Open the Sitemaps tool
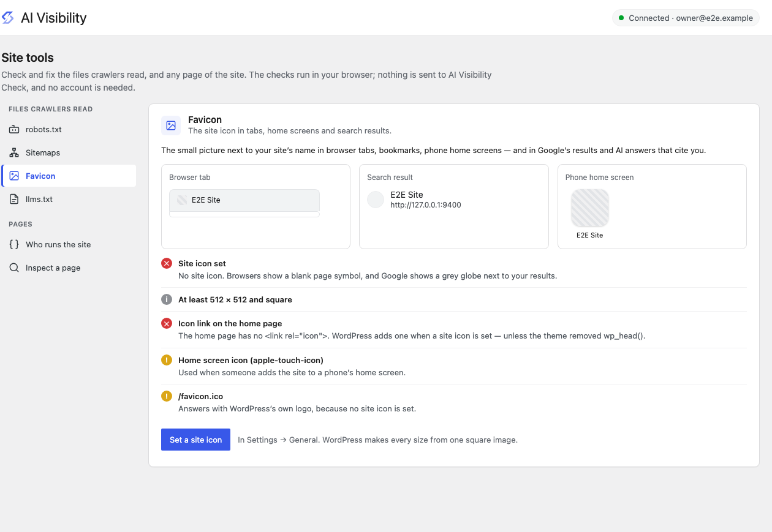Screen dimensions: 772x532 point(69,153)
